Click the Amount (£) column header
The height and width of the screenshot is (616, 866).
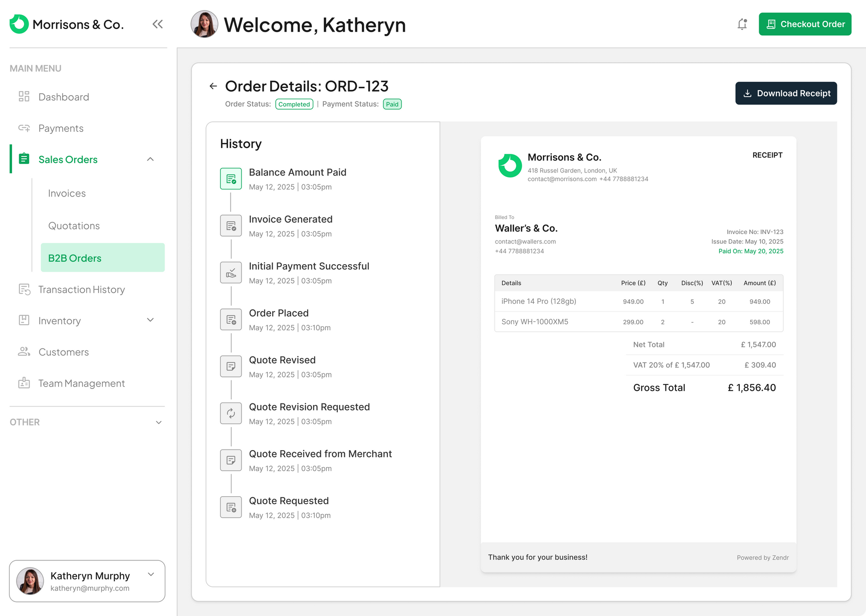(760, 283)
